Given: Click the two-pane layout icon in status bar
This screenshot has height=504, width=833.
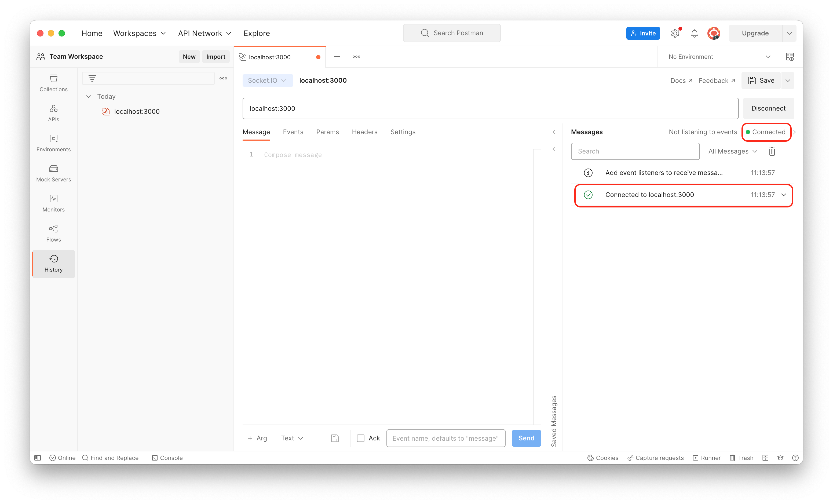Looking at the screenshot, I should [x=765, y=458].
